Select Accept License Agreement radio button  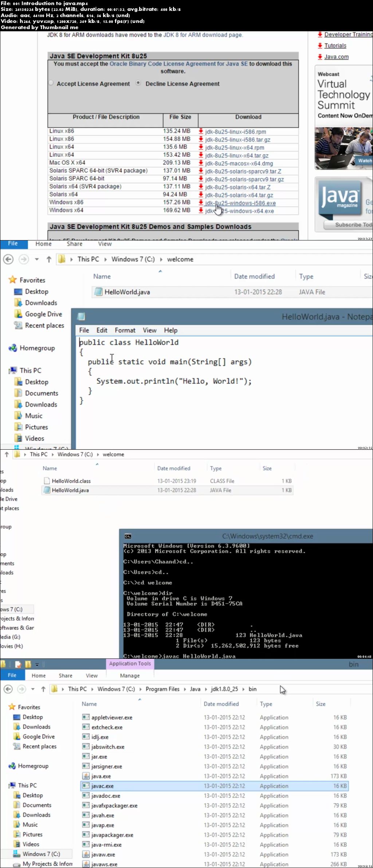(51, 83)
